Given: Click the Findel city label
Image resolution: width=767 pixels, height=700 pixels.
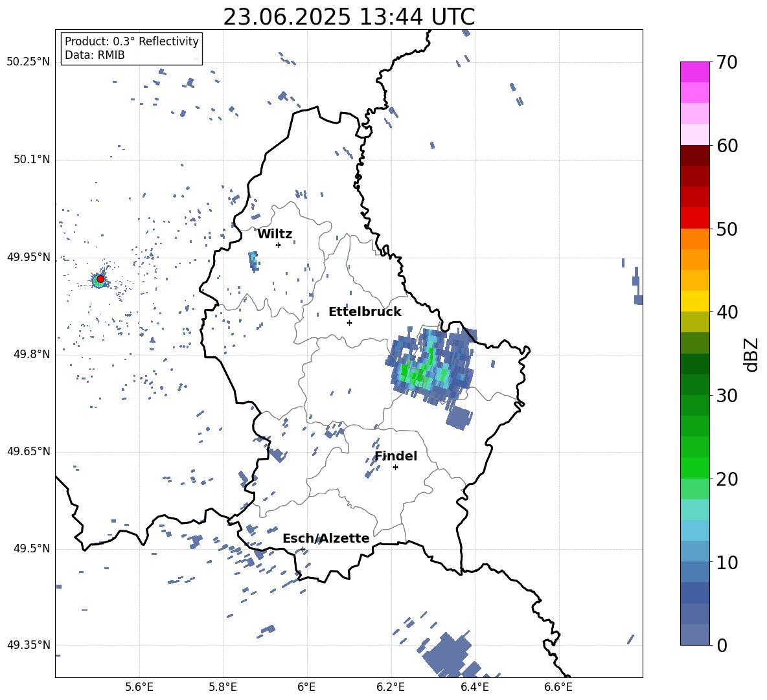Looking at the screenshot, I should pos(396,456).
